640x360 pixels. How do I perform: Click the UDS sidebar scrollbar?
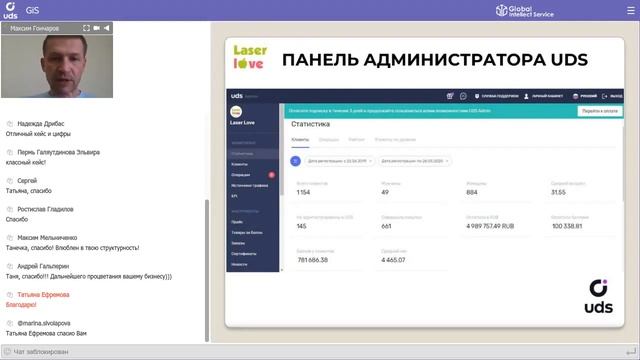coord(282,150)
